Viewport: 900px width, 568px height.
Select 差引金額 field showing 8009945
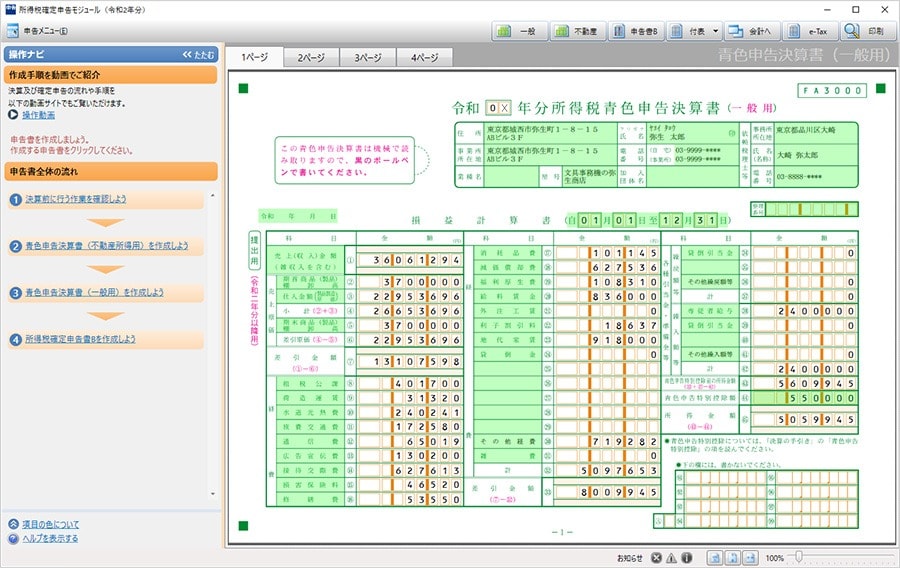pyautogui.click(x=607, y=492)
